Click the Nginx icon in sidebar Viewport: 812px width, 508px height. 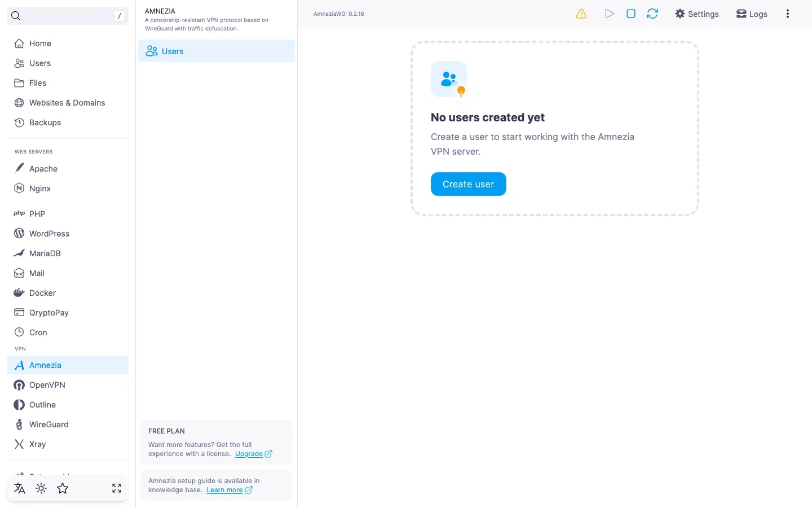(19, 189)
